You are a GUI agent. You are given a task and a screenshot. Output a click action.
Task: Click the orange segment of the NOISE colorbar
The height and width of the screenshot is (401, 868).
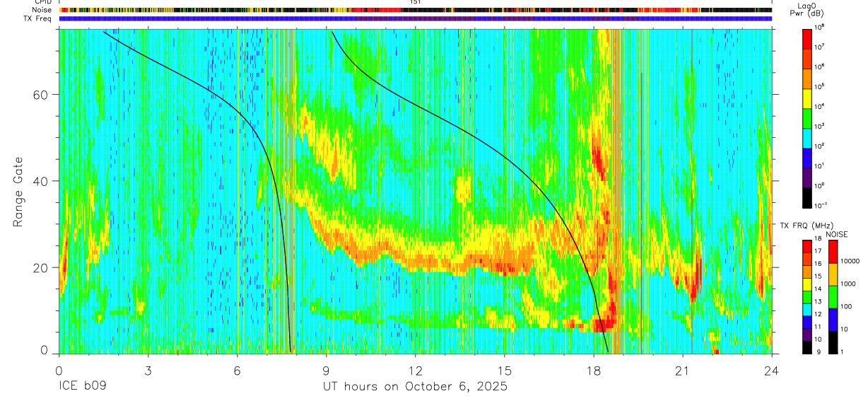(833, 274)
